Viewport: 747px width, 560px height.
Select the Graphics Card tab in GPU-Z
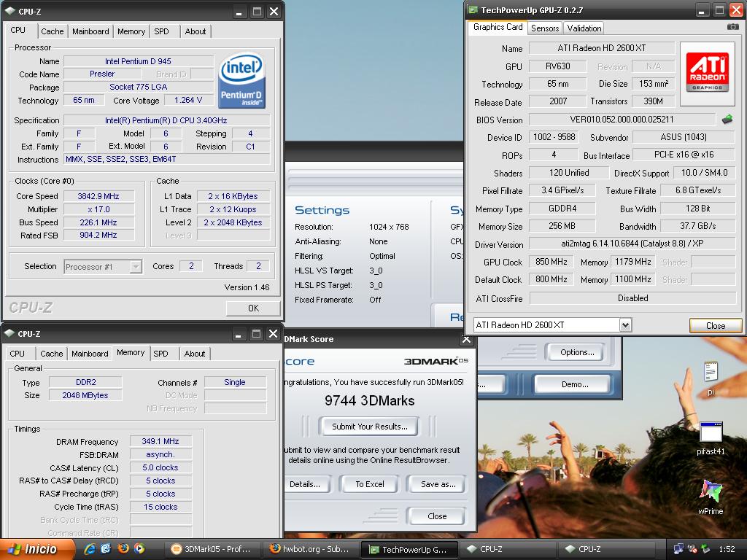(498, 27)
